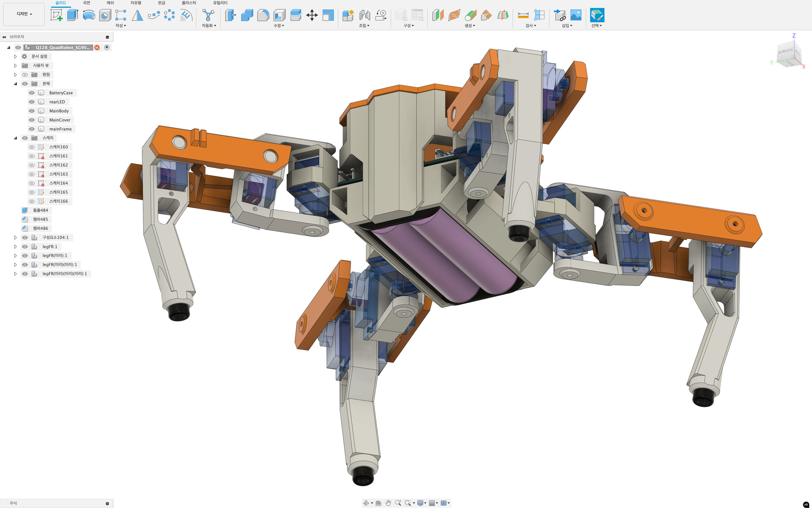Switch to the 메쉬 tab
Screen dimensions: 812x508
(x=110, y=3)
